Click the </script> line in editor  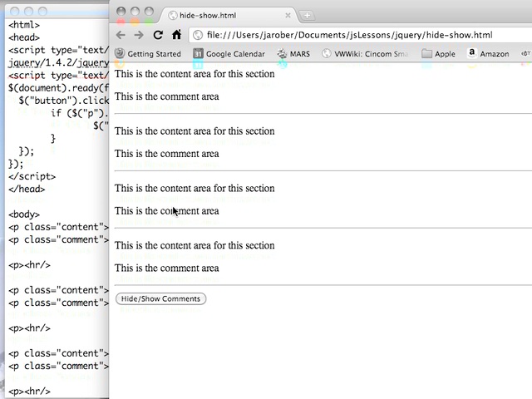click(x=32, y=176)
